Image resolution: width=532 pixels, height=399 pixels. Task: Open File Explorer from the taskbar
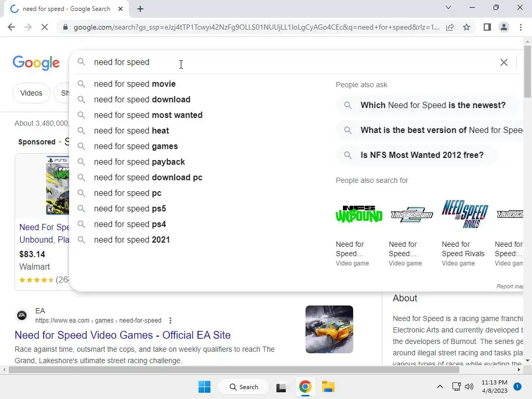click(328, 387)
